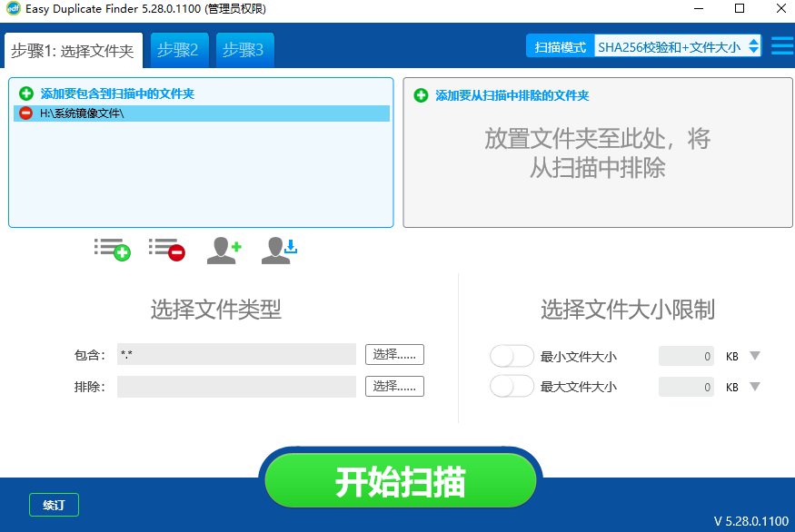The width and height of the screenshot is (795, 532).
Task: Open the hamburger menu in the top-right corner
Action: (781, 44)
